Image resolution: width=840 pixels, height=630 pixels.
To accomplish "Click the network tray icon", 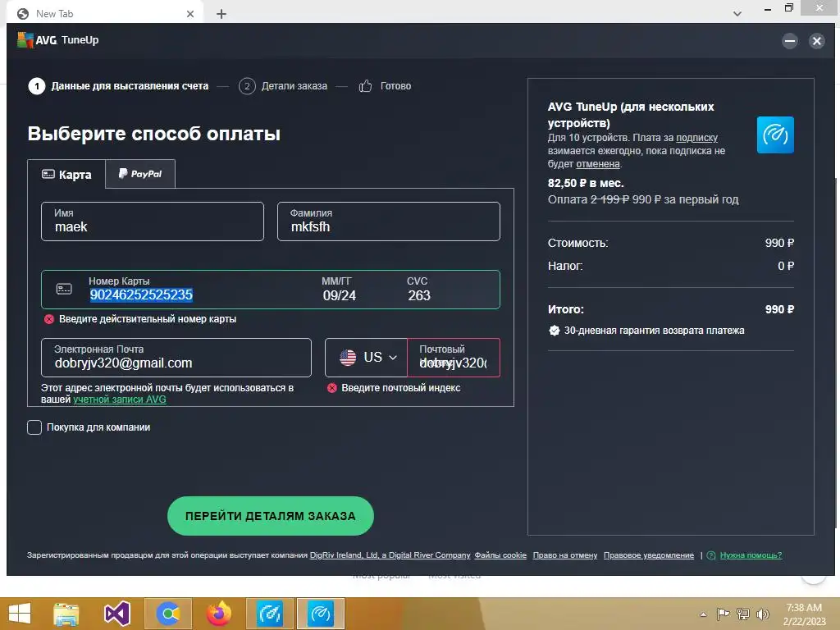I will (743, 614).
